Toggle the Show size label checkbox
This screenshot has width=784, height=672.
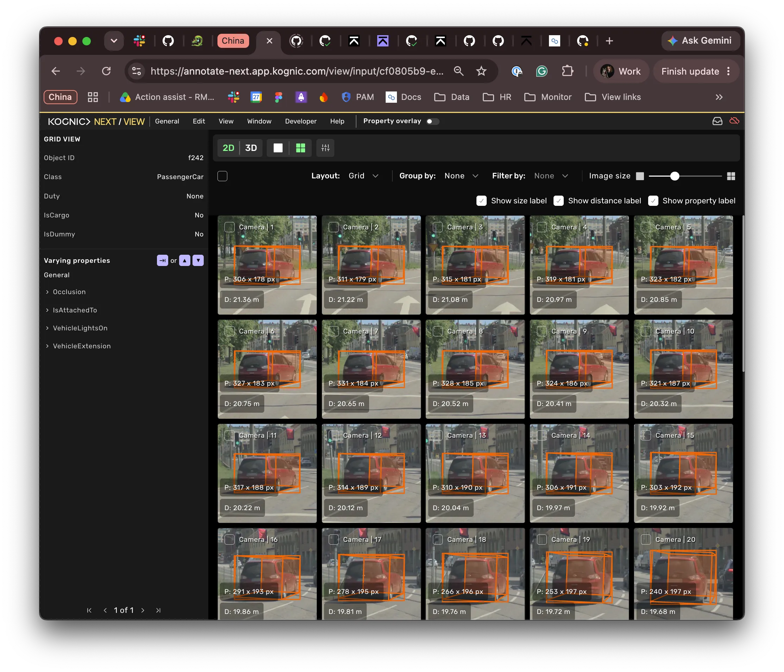coord(481,201)
